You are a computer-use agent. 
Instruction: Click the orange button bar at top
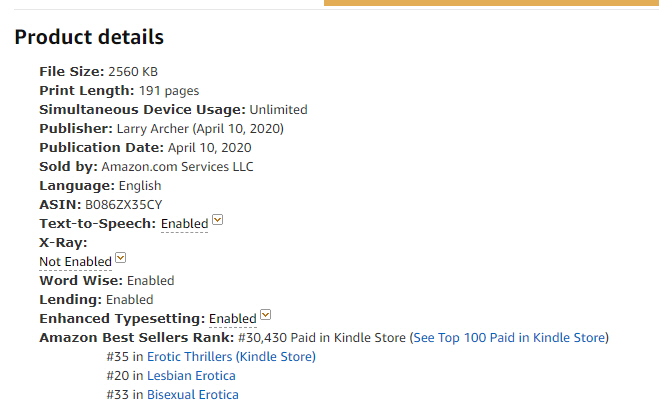pyautogui.click(x=490, y=3)
